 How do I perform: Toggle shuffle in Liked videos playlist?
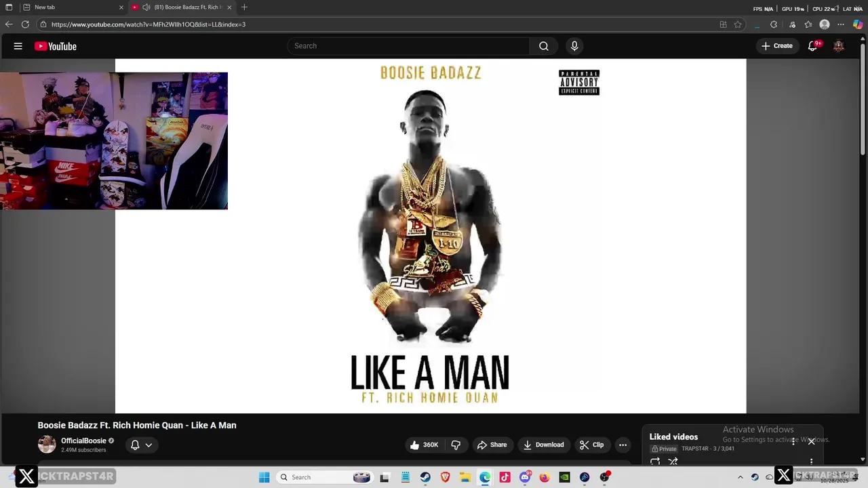pos(673,462)
